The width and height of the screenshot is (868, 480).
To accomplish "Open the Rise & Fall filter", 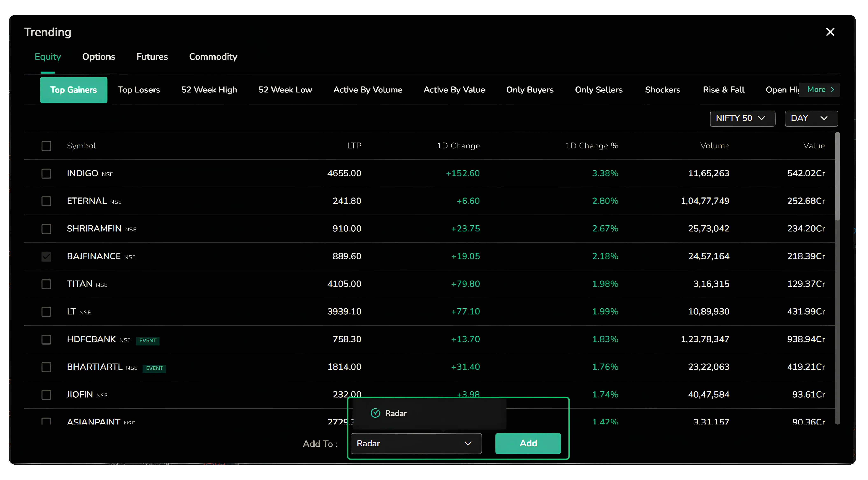I will [x=724, y=90].
